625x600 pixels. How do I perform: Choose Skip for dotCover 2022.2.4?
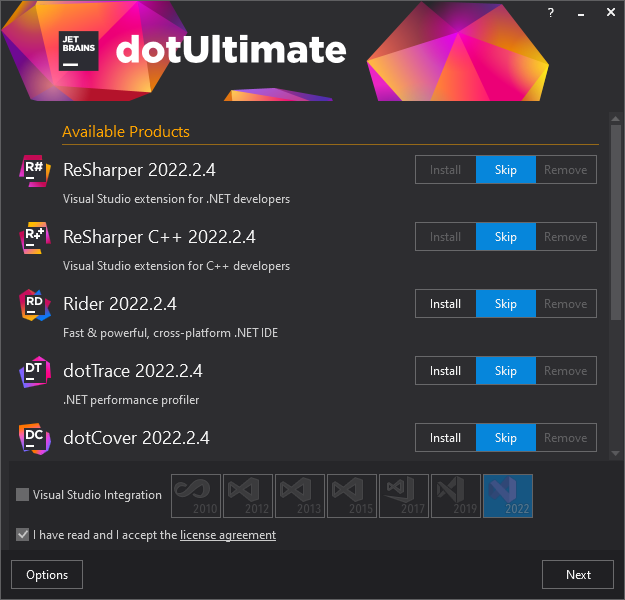[x=505, y=437]
